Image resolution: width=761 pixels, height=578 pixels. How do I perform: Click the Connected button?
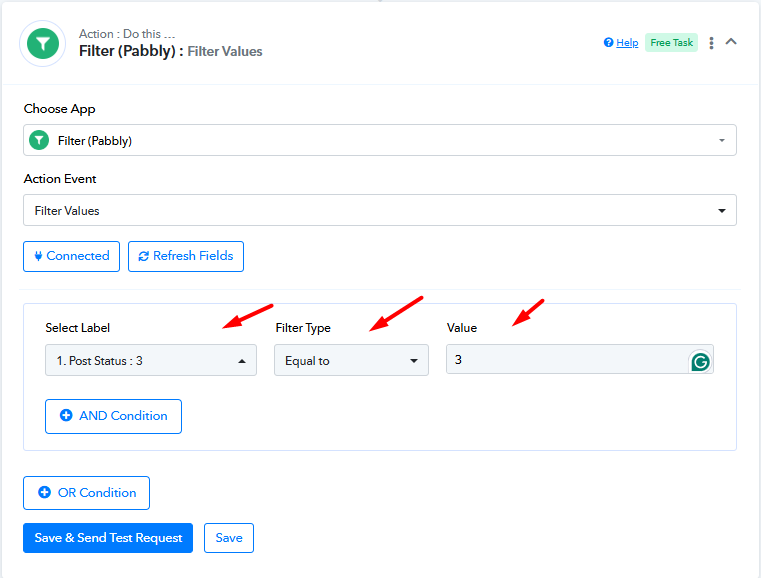point(71,256)
